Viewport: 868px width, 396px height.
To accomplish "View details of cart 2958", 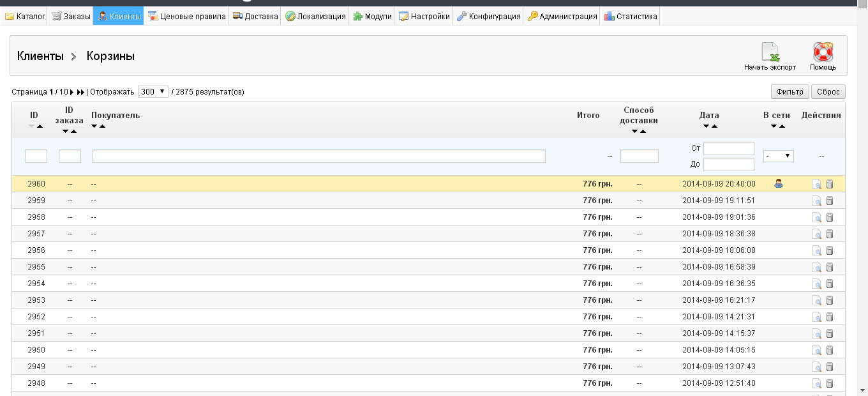I will [x=816, y=217].
